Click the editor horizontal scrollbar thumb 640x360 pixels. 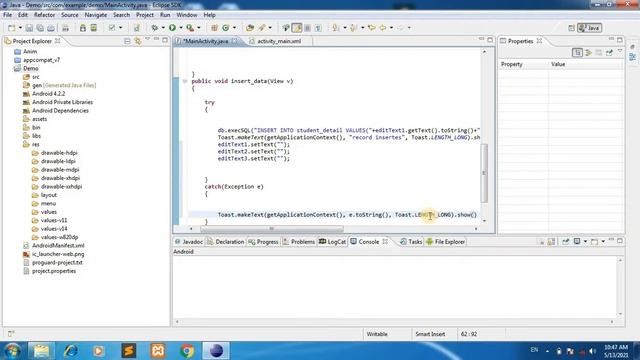coord(272,229)
